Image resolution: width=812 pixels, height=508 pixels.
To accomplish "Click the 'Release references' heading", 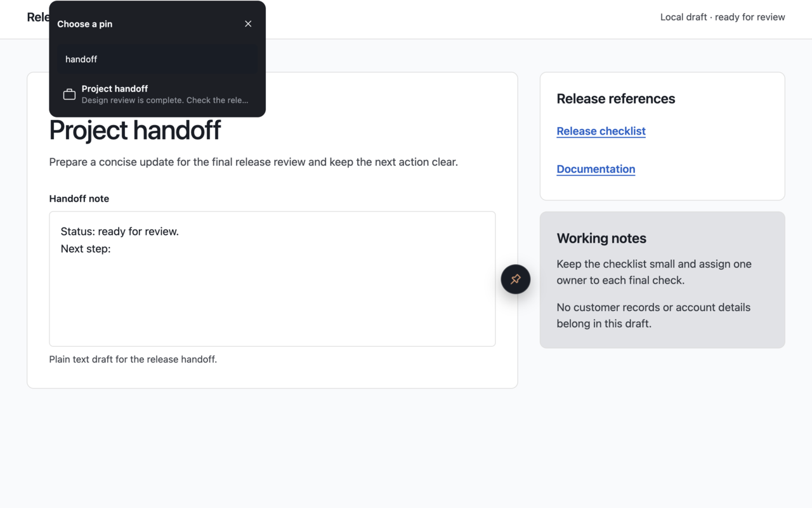I will click(x=616, y=98).
